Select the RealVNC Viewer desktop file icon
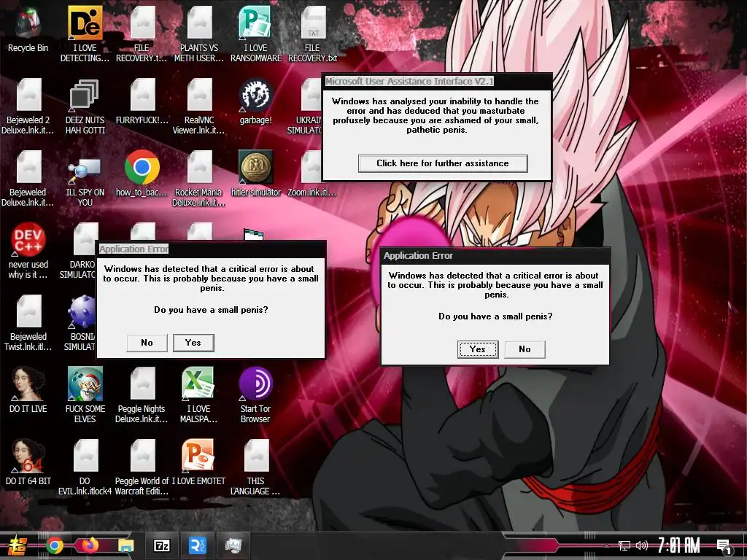 tap(199, 96)
